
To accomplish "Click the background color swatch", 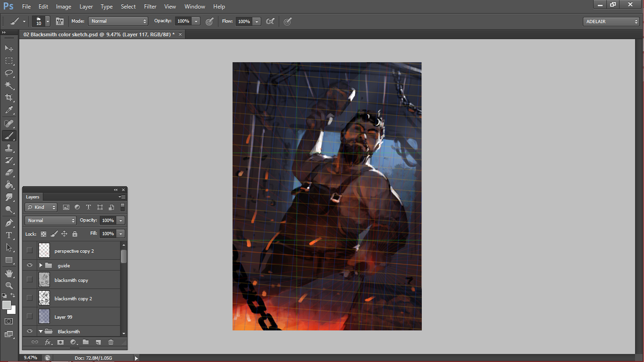I will (x=13, y=311).
